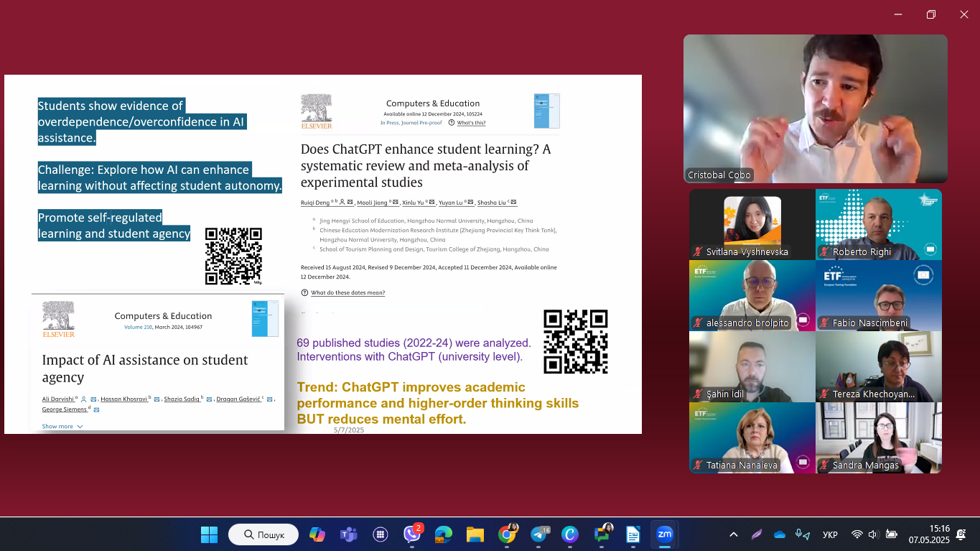Image resolution: width=980 pixels, height=551 pixels.
Task: Toggle notifications do-not-disturb bell icon
Action: (961, 534)
